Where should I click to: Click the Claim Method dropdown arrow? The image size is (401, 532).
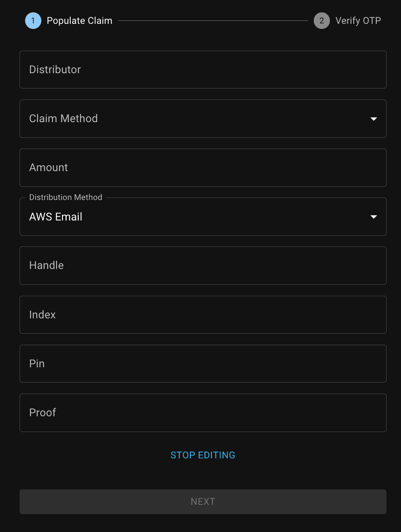373,119
